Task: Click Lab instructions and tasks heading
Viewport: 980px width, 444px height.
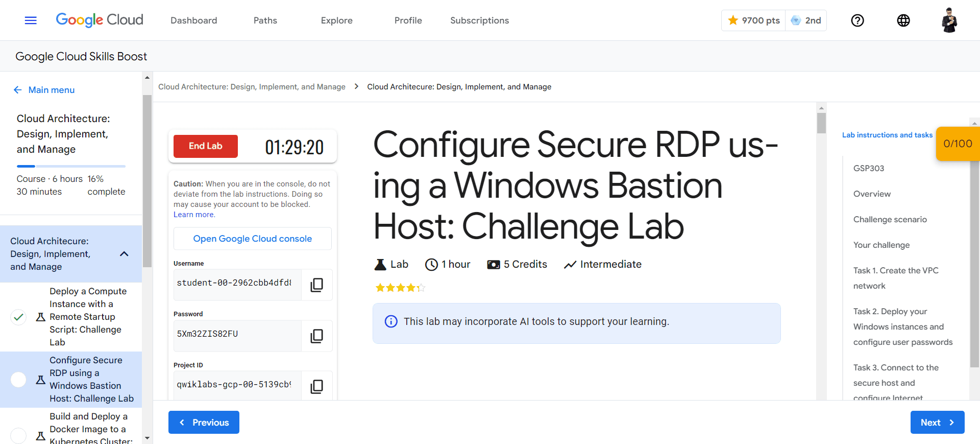Action: (x=887, y=135)
